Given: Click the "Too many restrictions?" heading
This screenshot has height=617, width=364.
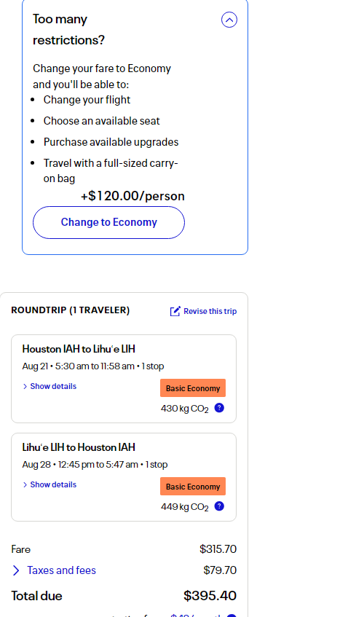Looking at the screenshot, I should pos(68,30).
